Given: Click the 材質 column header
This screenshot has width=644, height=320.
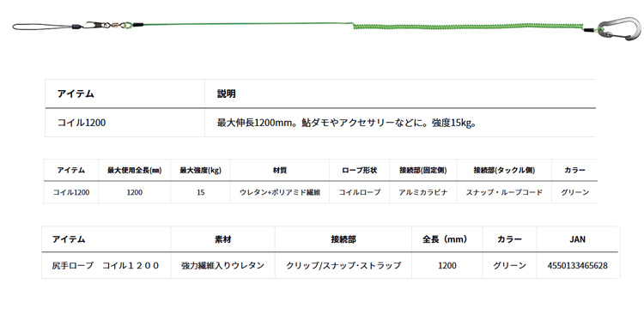Looking at the screenshot, I should pyautogui.click(x=280, y=170).
